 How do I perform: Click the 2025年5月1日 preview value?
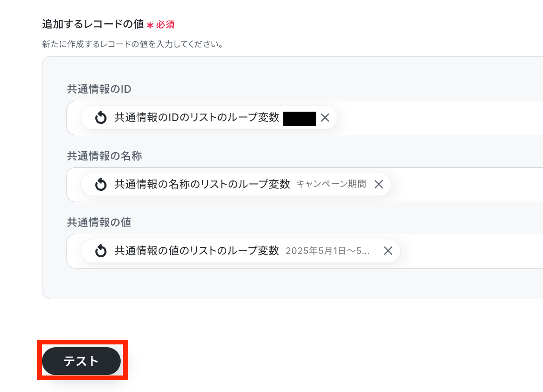pyautogui.click(x=328, y=251)
